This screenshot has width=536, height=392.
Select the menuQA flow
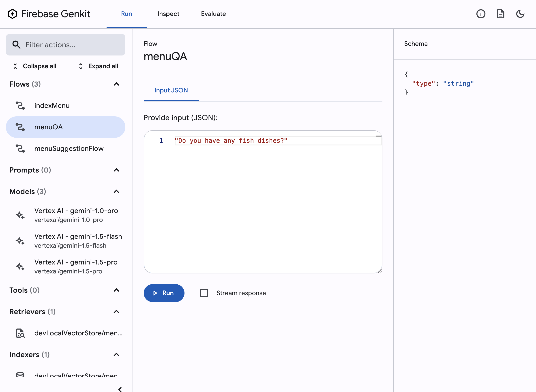pyautogui.click(x=66, y=127)
